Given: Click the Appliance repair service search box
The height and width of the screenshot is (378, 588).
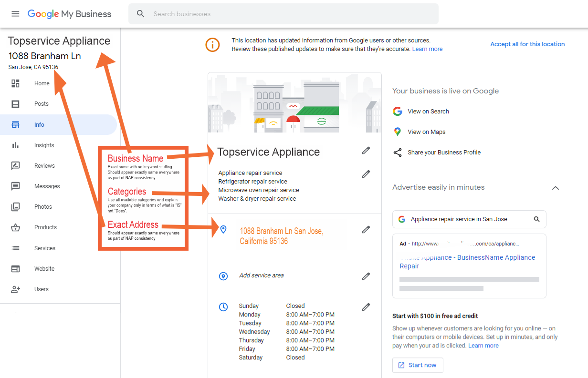Looking at the screenshot, I should (469, 219).
